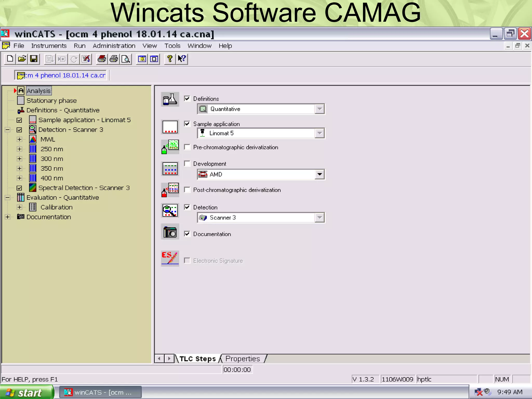Click the Pre-chromatographic derivatization spray icon
The height and width of the screenshot is (399, 532).
point(170,147)
